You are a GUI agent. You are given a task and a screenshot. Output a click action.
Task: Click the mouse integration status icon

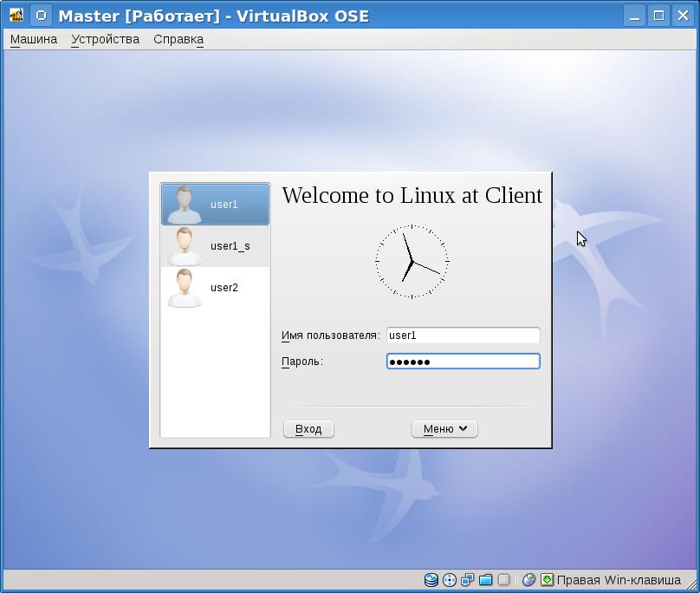pos(528,580)
